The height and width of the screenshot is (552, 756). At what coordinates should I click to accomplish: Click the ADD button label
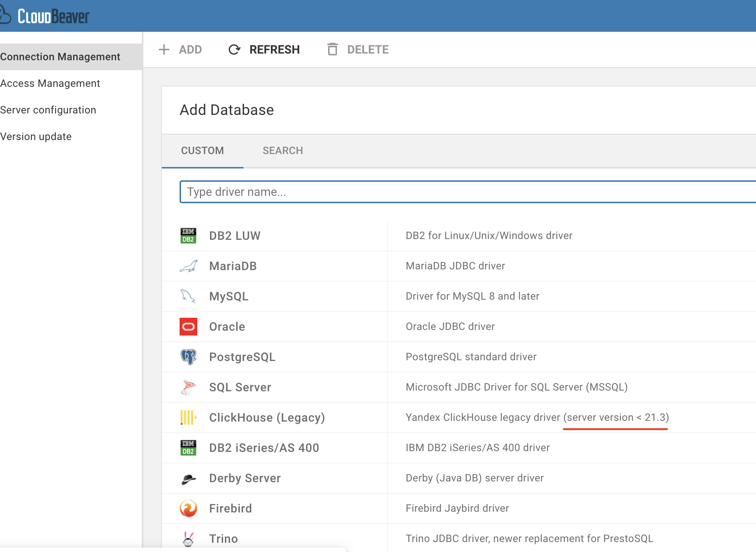coord(190,50)
